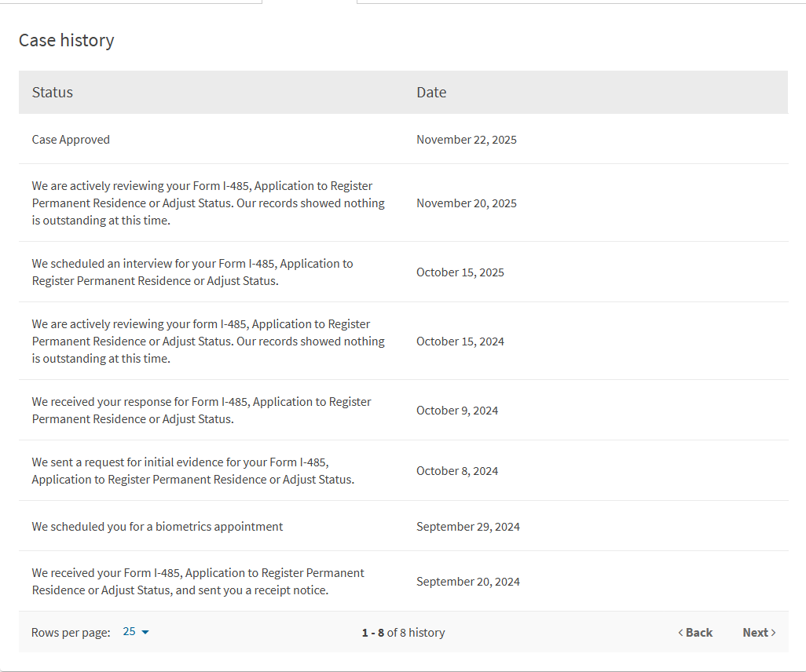Click the Status column header
Screen dimensions: 806x672
click(x=53, y=93)
